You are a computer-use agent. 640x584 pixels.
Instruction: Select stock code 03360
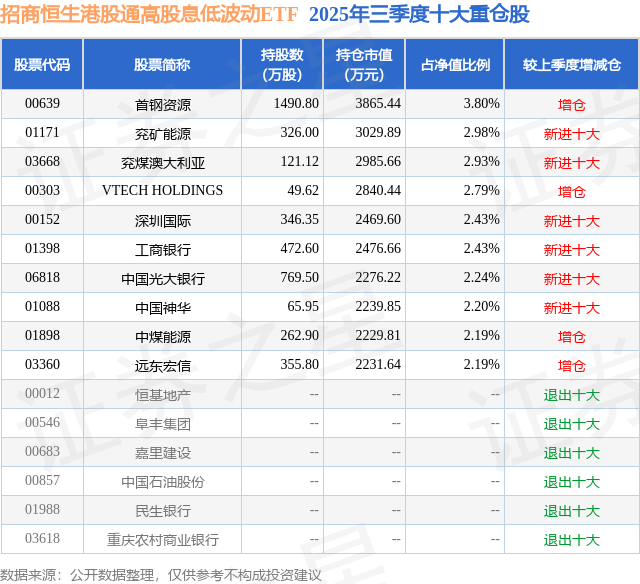point(42,364)
